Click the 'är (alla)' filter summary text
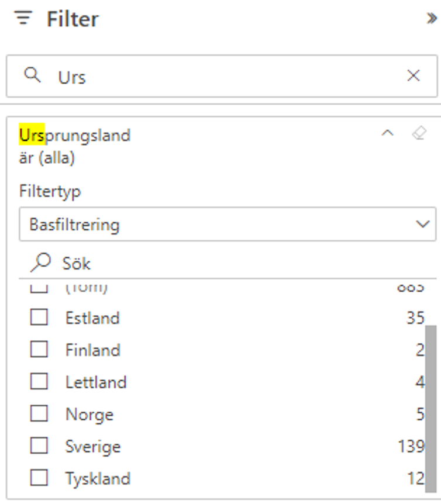This screenshot has width=441, height=504. pyautogui.click(x=47, y=158)
